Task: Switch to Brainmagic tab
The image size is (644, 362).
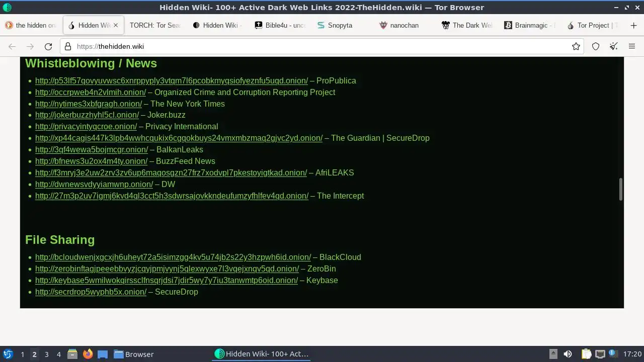Action: click(x=529, y=25)
